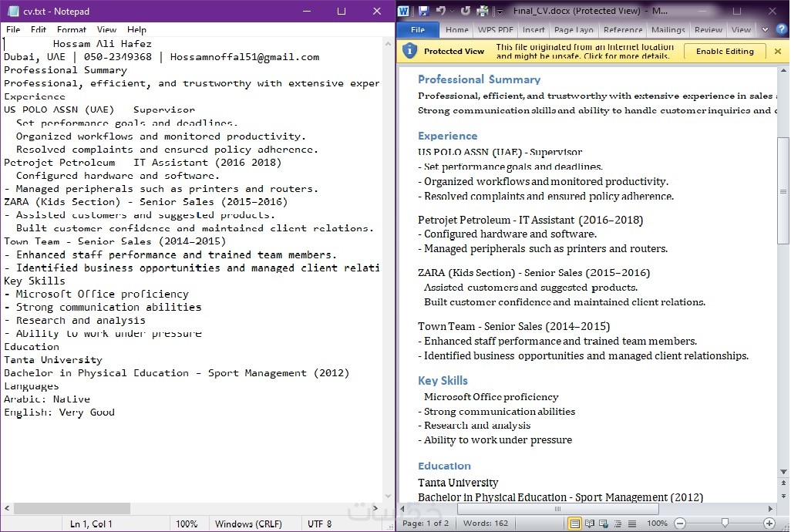Open the Help menu in Notepad
791x532 pixels.
(136, 30)
